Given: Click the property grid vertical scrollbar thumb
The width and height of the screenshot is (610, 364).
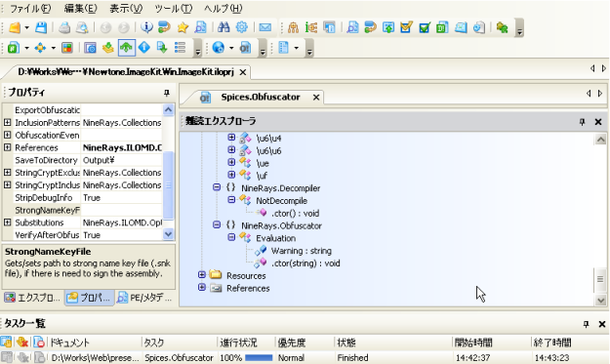Looking at the screenshot, I should [x=168, y=185].
